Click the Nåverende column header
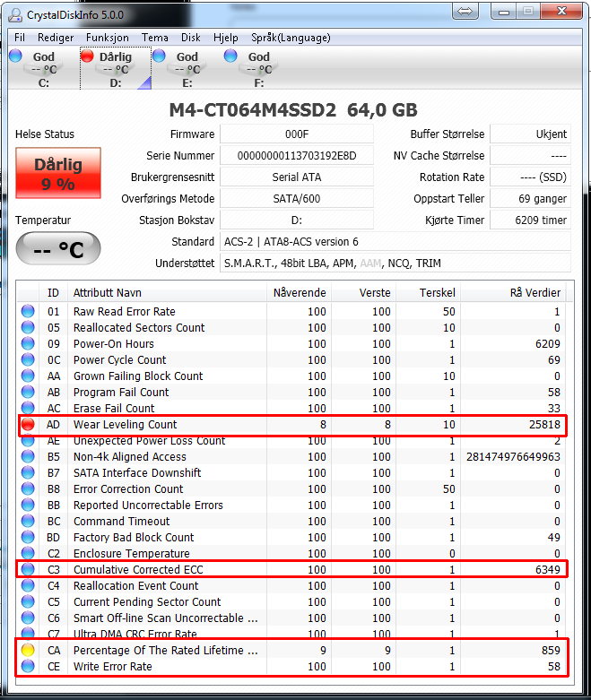Screen dimensions: 591x700 pos(300,293)
